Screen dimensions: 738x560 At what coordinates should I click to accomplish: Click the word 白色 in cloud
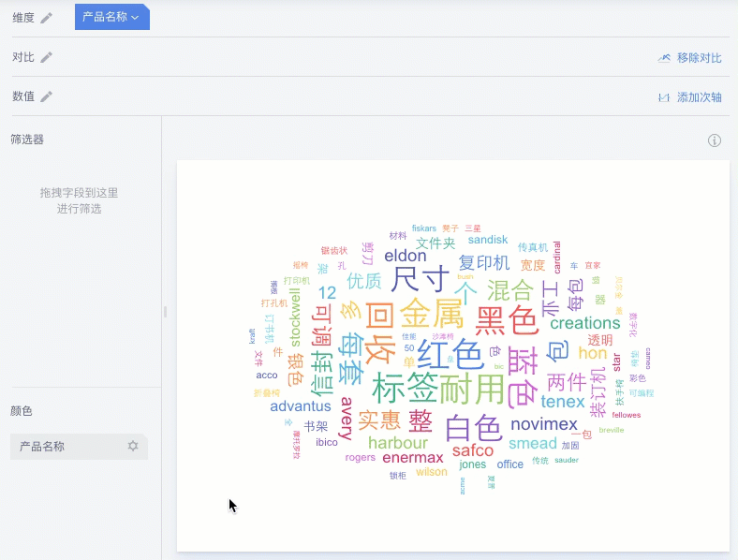[474, 428]
